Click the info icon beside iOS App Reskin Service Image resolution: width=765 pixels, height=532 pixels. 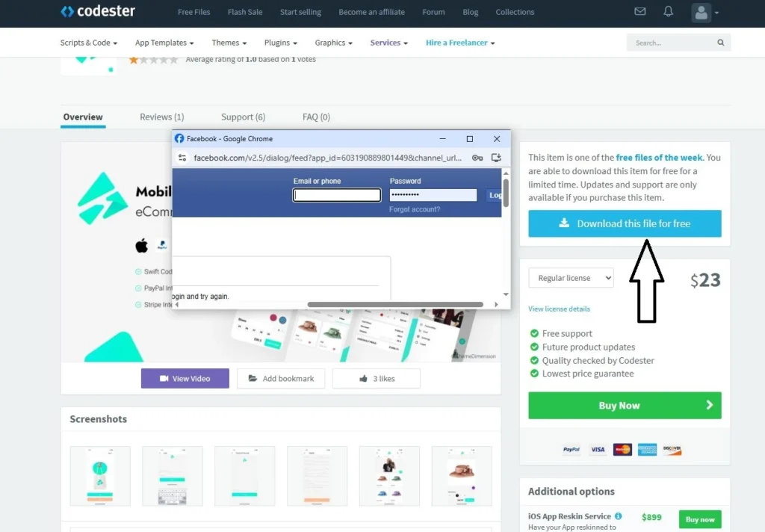tap(618, 516)
